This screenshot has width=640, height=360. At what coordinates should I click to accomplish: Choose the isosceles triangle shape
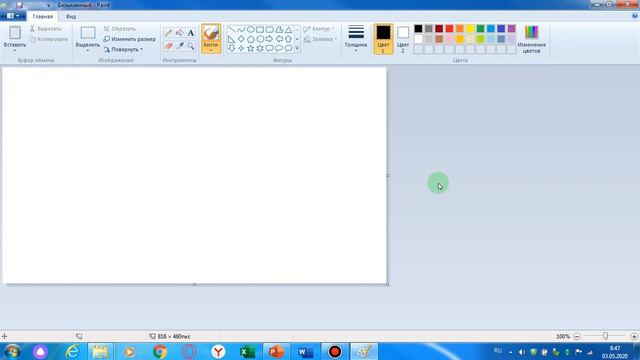coord(289,29)
